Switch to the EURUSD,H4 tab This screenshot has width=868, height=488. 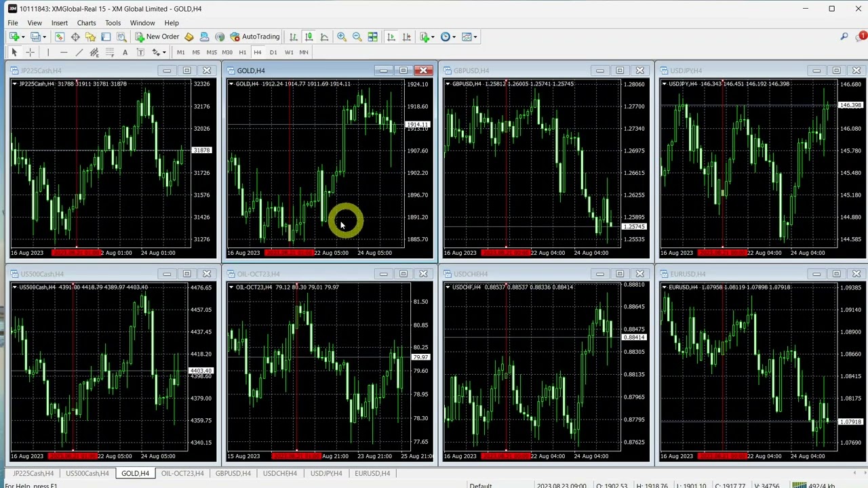[x=372, y=473]
